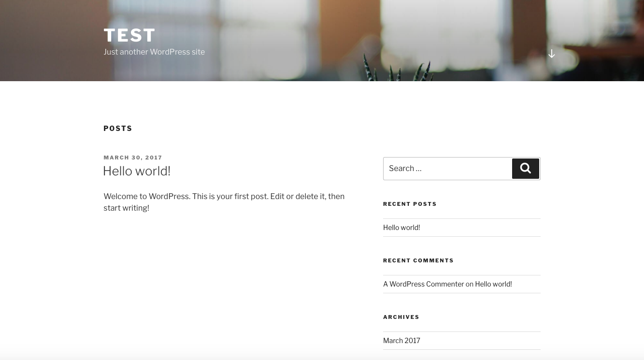This screenshot has width=644, height=360.
Task: Click the March 30, 2017 post date
Action: [x=133, y=158]
